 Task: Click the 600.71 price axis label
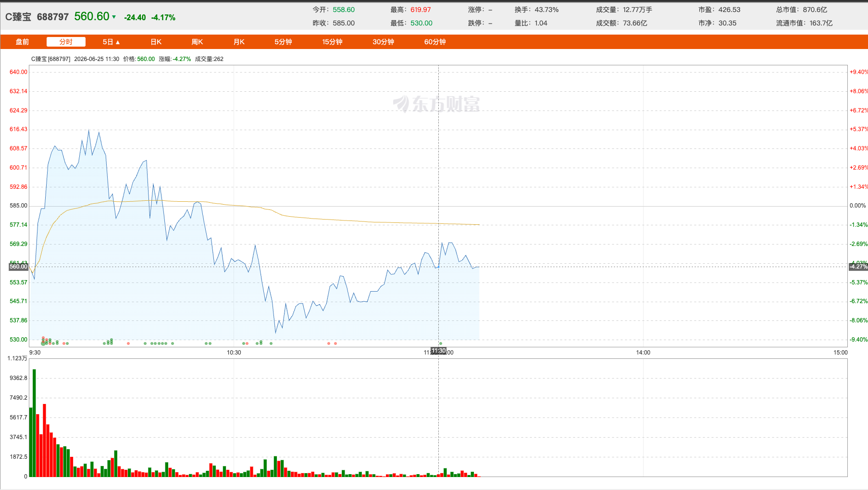18,168
